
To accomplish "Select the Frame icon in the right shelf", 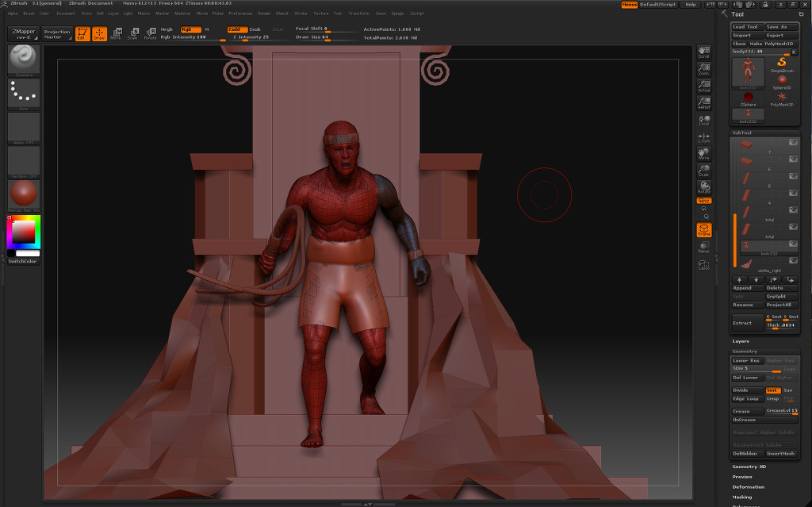I will [703, 230].
